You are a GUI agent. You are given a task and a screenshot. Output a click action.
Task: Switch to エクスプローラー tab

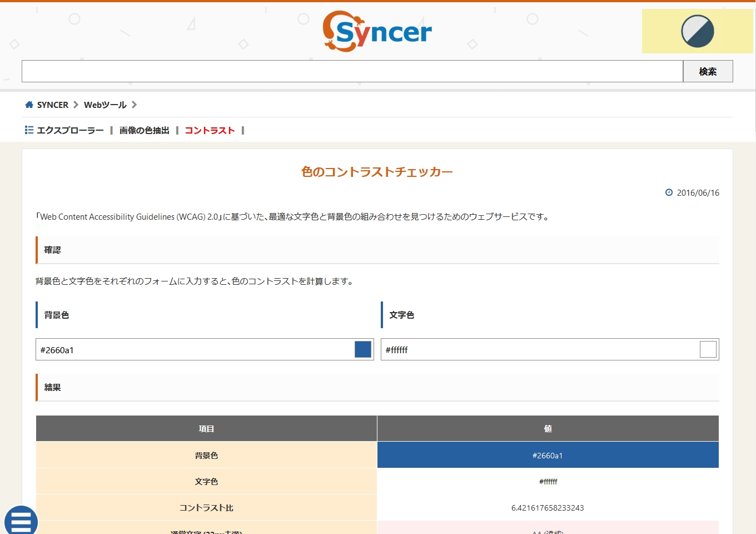point(71,130)
